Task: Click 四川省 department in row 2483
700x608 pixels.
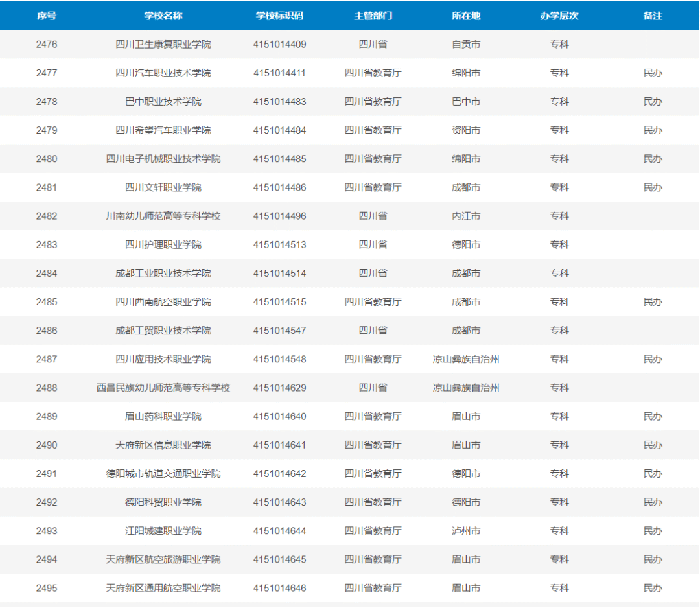Action: pos(373,244)
